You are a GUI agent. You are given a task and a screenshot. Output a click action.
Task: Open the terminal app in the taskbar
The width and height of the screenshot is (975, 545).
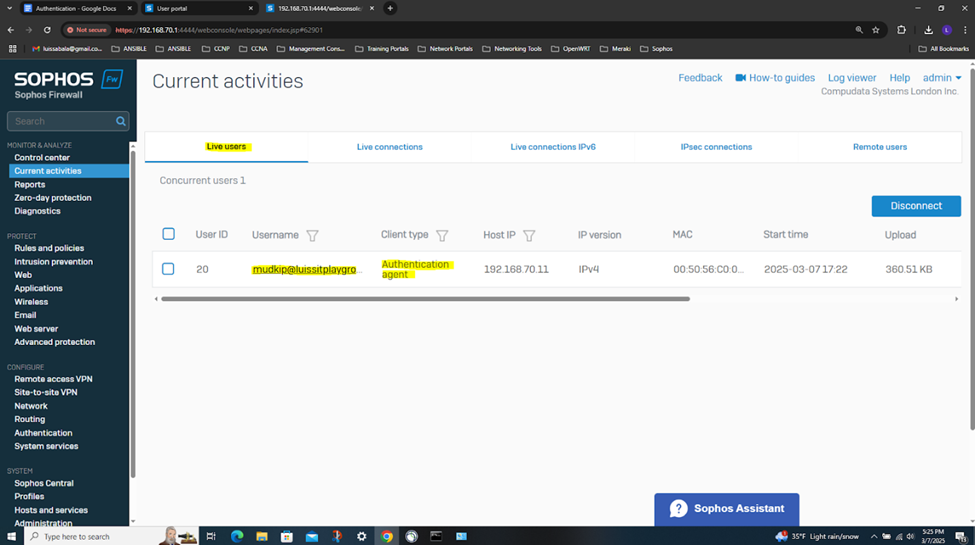(x=436, y=536)
